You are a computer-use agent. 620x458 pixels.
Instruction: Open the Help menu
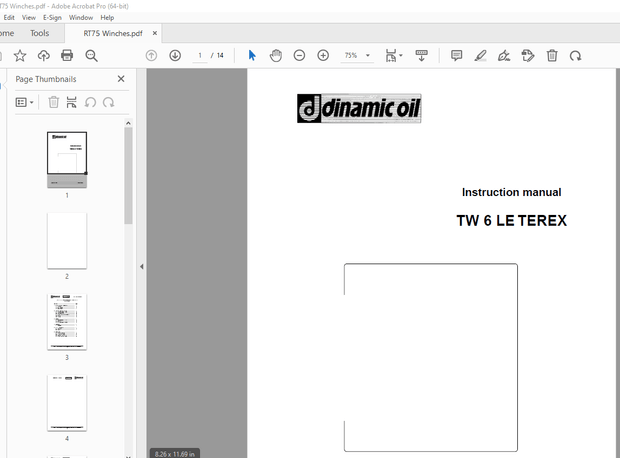[107, 17]
